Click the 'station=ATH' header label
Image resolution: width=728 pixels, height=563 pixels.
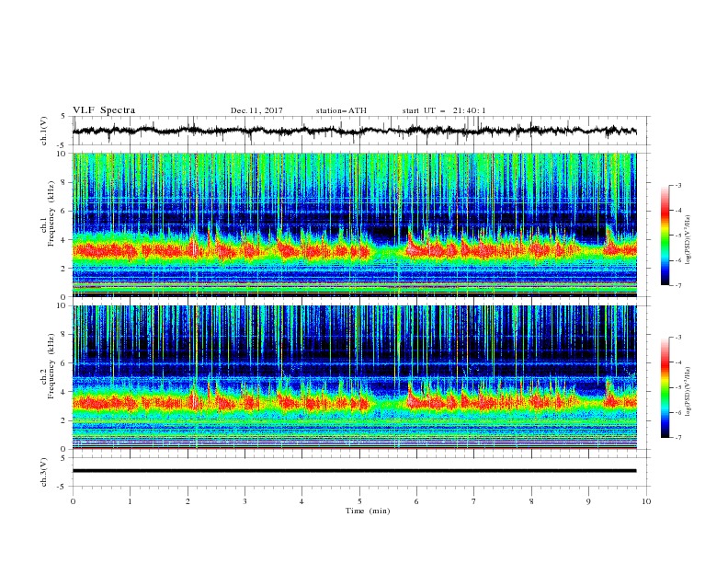[341, 110]
